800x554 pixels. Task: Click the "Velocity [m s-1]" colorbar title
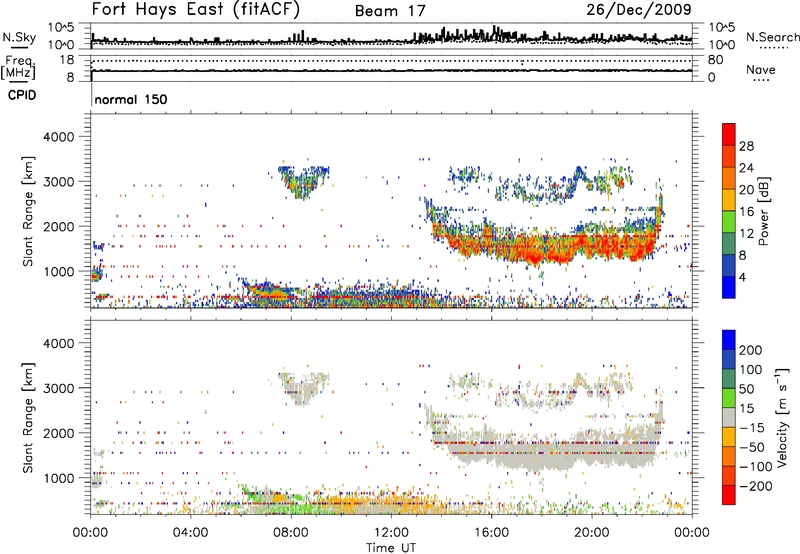coord(782,417)
